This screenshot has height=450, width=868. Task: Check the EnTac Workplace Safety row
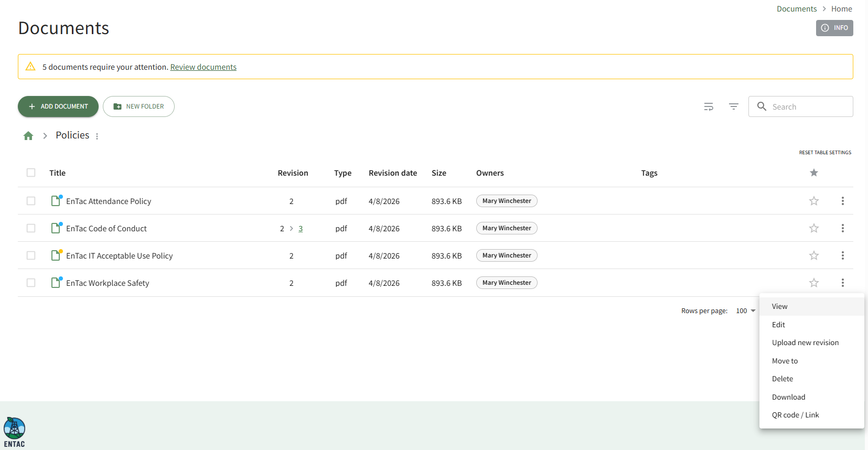point(31,283)
